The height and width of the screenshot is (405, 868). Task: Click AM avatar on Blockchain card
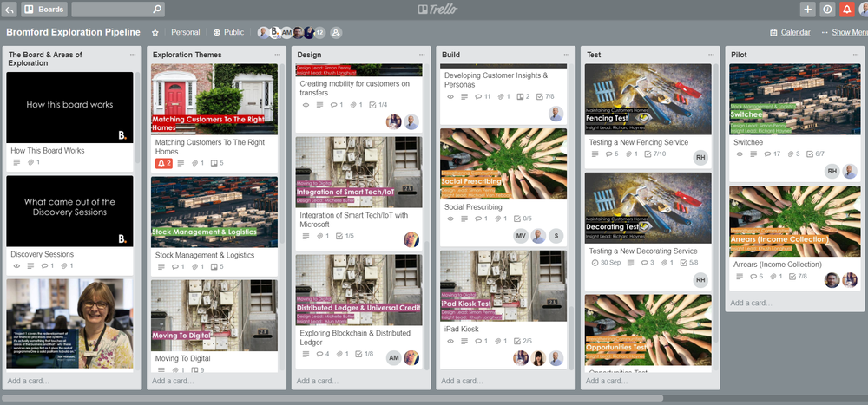pyautogui.click(x=393, y=358)
